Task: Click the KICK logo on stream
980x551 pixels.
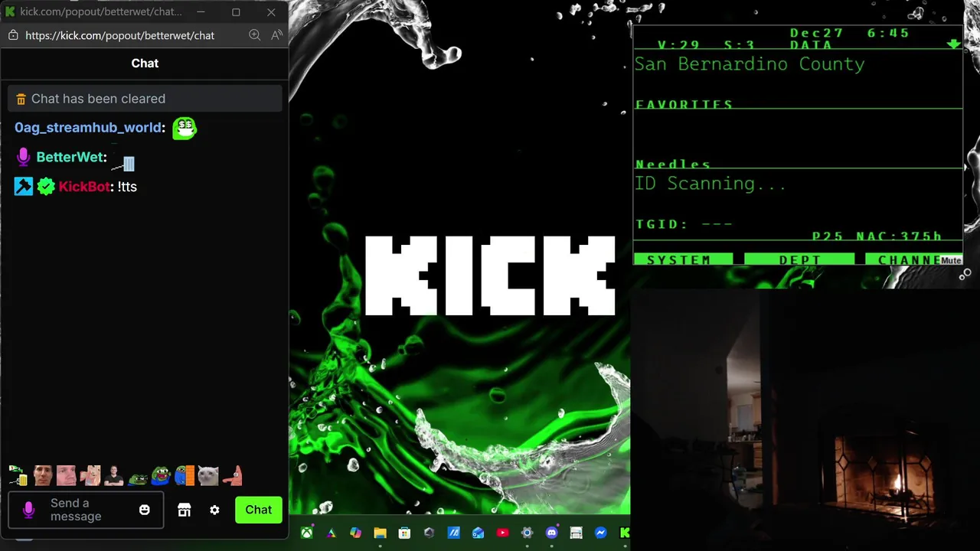Action: [490, 275]
